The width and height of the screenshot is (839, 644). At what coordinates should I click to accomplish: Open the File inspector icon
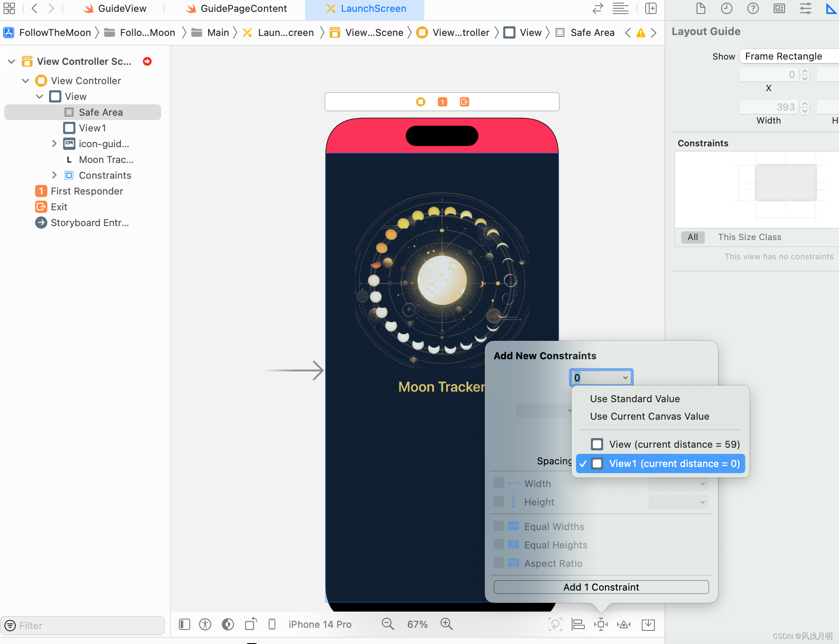(x=700, y=8)
